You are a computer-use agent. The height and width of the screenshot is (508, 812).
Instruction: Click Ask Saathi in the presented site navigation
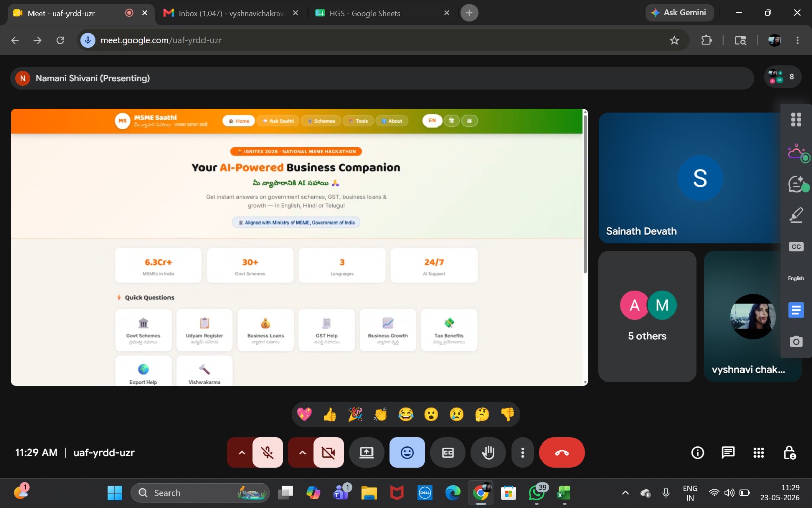point(278,121)
